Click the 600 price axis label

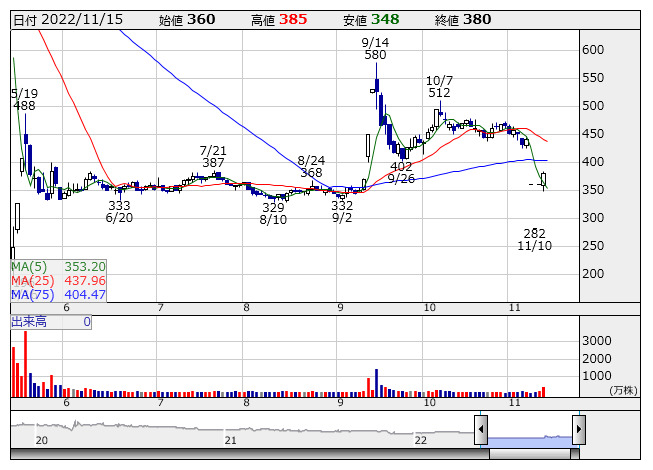pyautogui.click(x=593, y=50)
